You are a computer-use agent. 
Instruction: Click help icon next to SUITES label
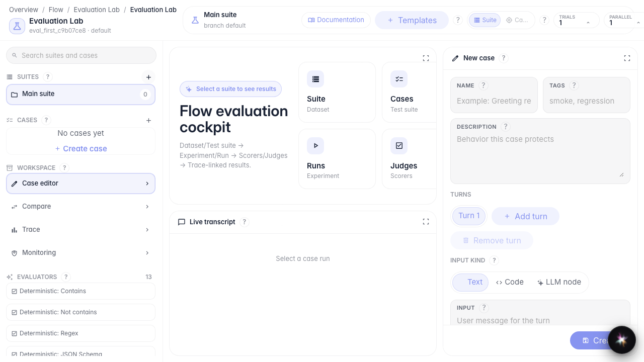(48, 77)
